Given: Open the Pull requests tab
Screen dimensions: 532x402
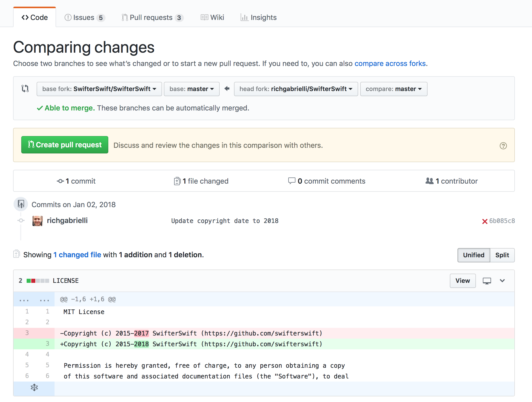Looking at the screenshot, I should 152,17.
